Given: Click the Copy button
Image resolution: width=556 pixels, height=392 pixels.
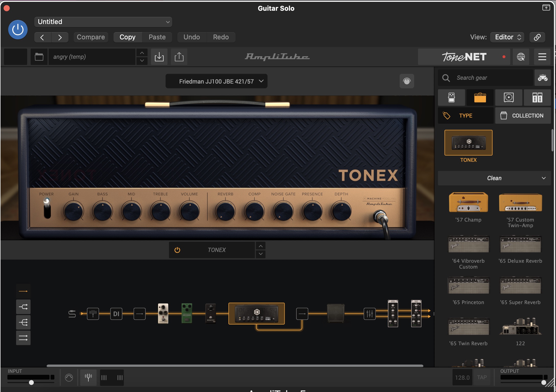Looking at the screenshot, I should (128, 37).
